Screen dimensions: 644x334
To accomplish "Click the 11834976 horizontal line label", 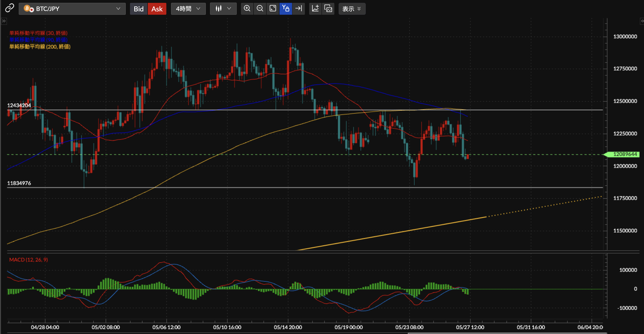I will (19, 183).
